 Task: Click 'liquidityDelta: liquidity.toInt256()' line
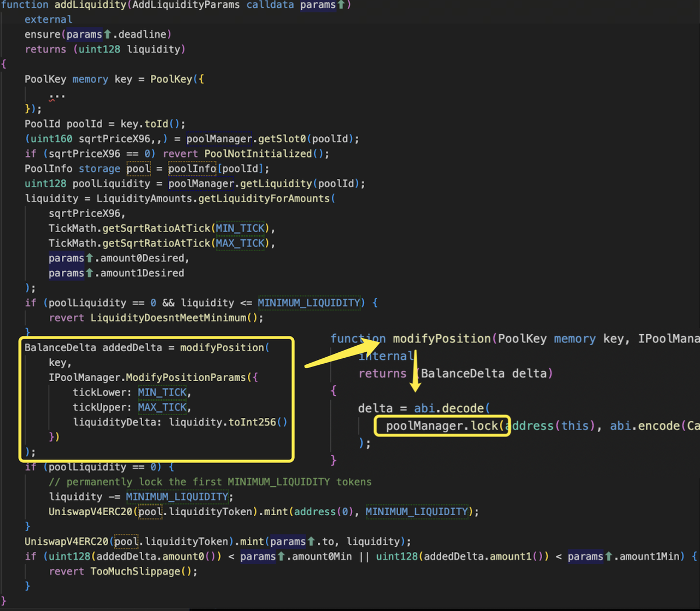coord(180,422)
